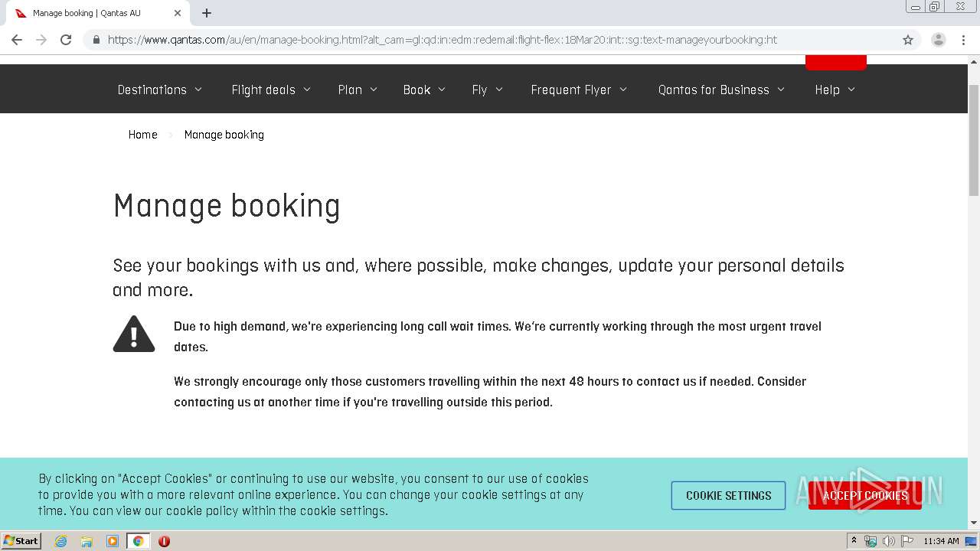Close the Manage booking browser tab

178,13
